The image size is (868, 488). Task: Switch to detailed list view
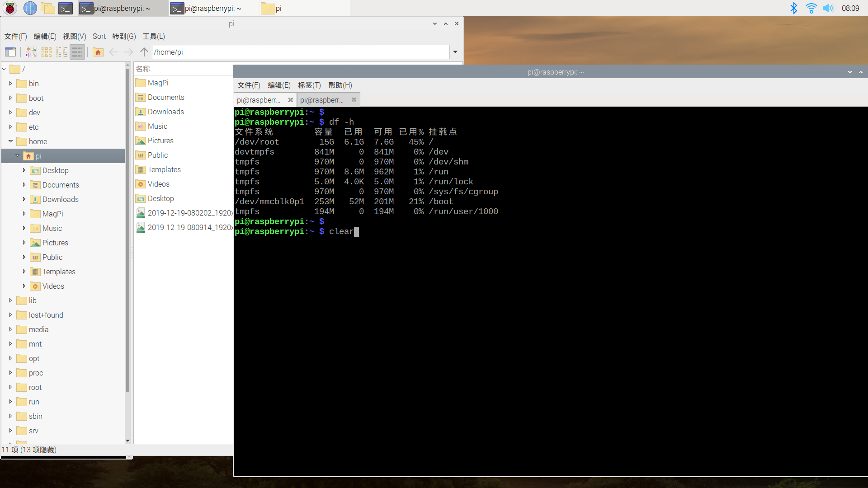click(77, 52)
